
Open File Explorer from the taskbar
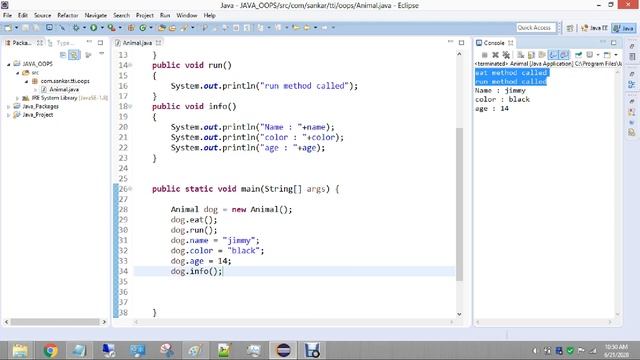tap(20, 351)
